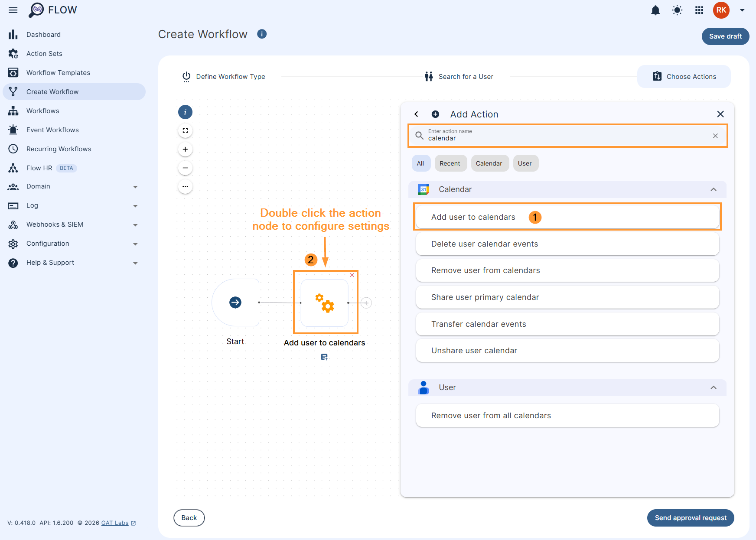The image size is (756, 540).
Task: Open the hamburger navigation menu
Action: click(x=13, y=10)
